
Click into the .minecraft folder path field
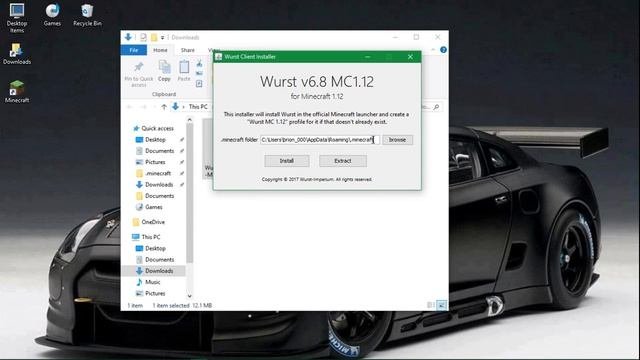point(320,140)
